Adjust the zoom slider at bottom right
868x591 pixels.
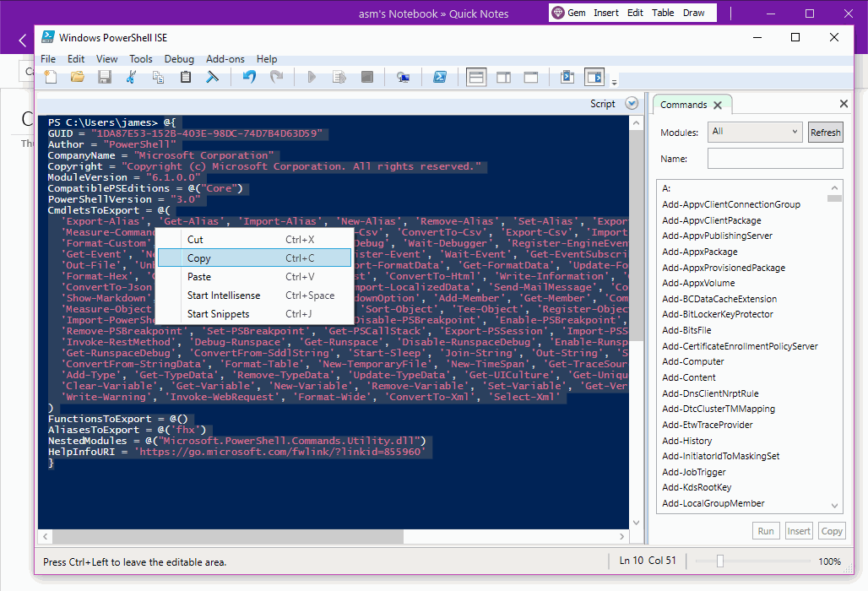719,560
